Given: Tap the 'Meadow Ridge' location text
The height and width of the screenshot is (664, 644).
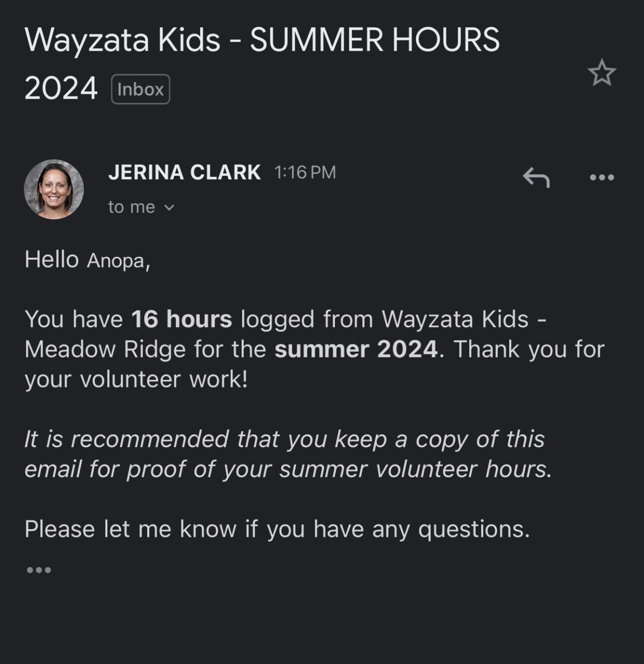Looking at the screenshot, I should [105, 349].
